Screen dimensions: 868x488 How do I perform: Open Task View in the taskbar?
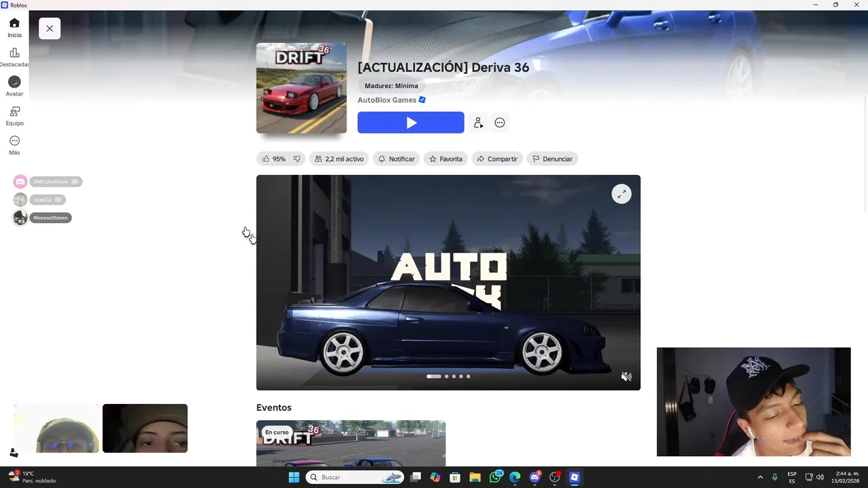[x=416, y=477]
